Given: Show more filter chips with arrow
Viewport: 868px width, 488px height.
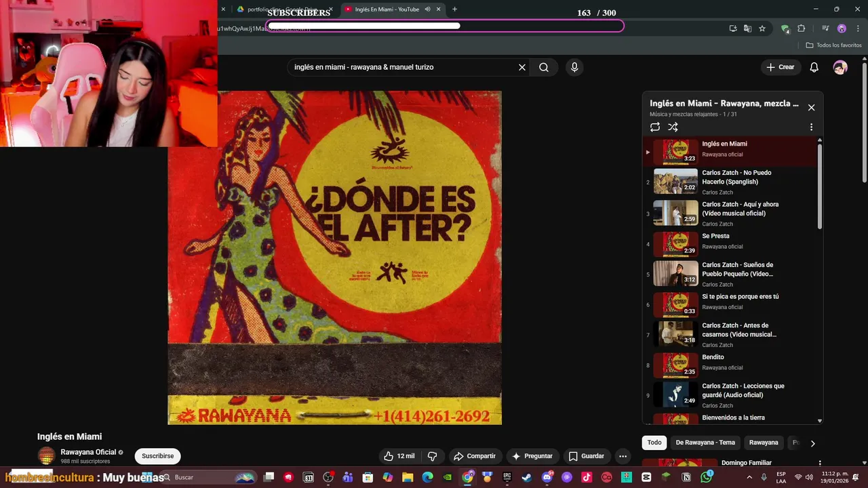Looking at the screenshot, I should [x=812, y=443].
